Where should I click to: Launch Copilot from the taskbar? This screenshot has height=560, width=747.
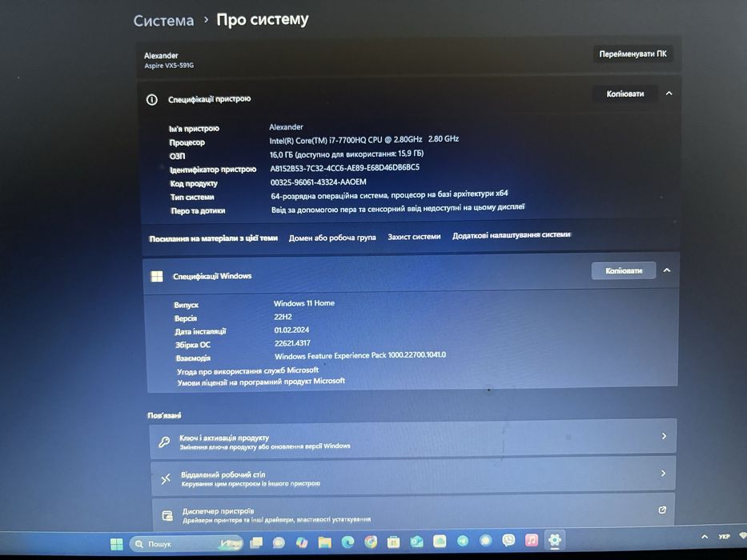click(x=302, y=542)
